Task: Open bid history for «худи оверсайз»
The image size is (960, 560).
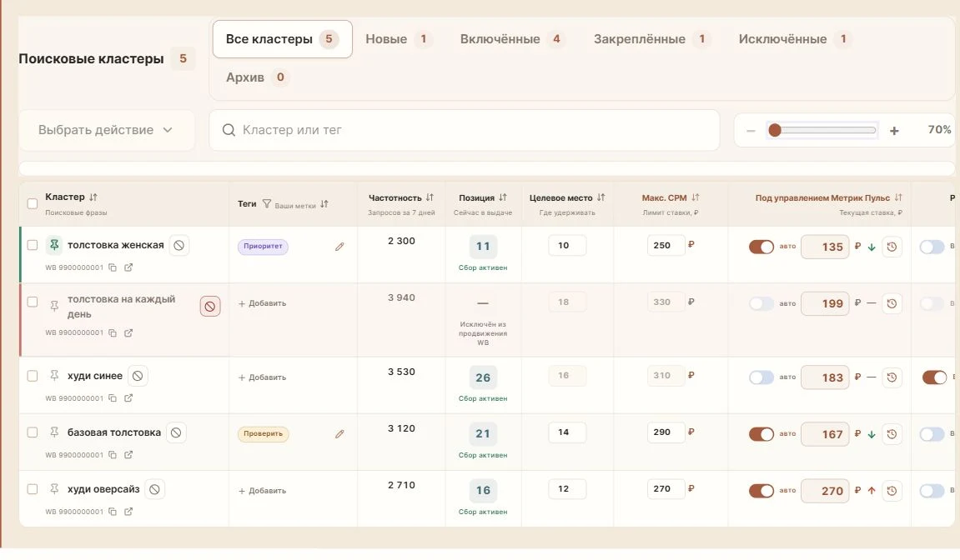Action: tap(892, 491)
